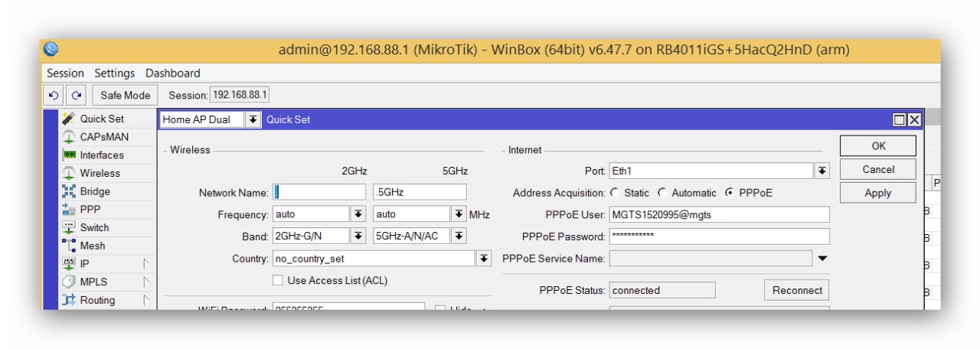Click PPPoE Status connected field
Viewport: 980px width, 349px height.
point(662,290)
